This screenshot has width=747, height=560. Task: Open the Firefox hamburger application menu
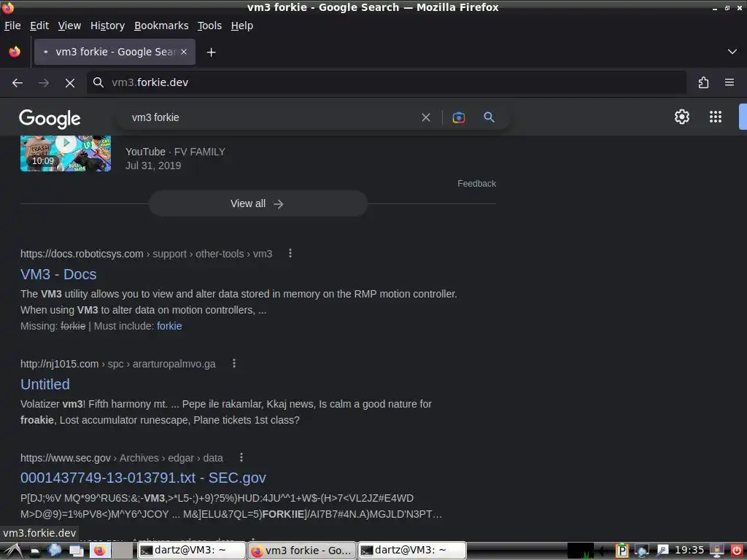coord(729,82)
